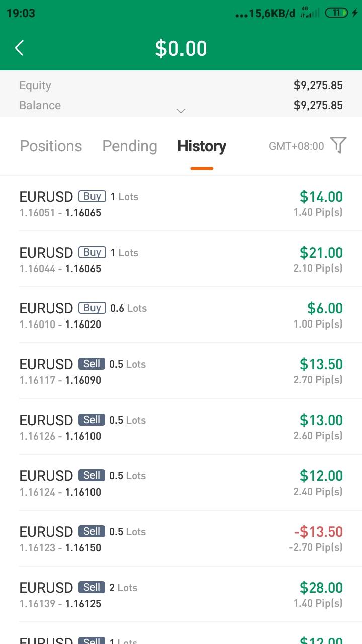Open the EURUSD Sell trade with $12.00 profit

[x=181, y=483]
